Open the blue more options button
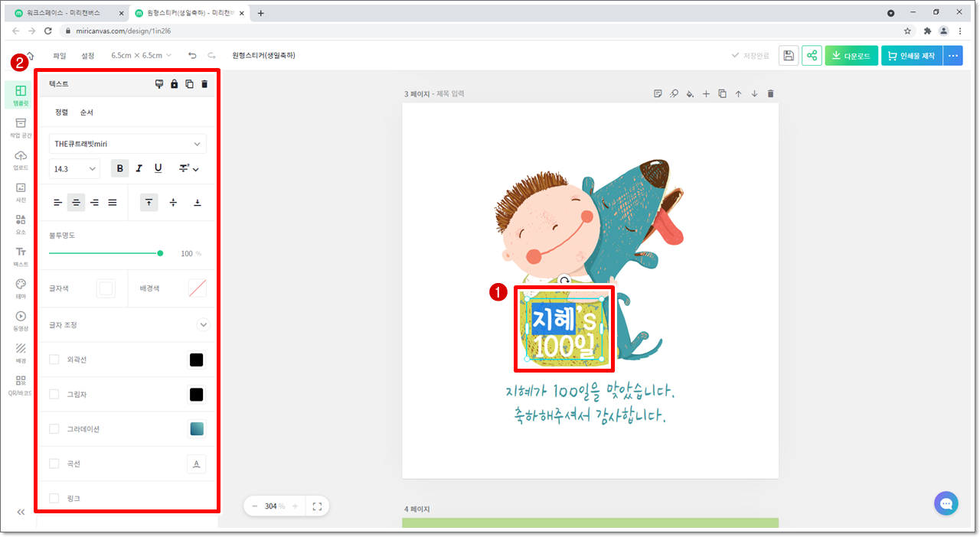 pyautogui.click(x=953, y=56)
